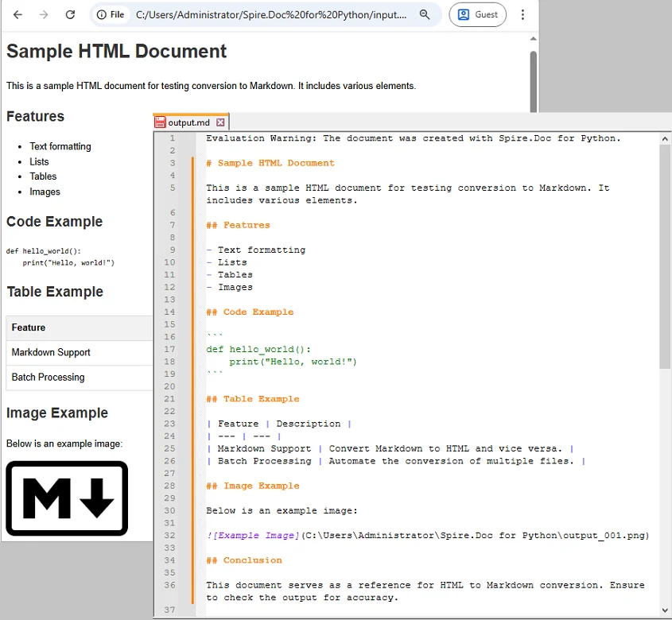The image size is (672, 620).
Task: Click the Feature table header cell
Action: (x=29, y=327)
